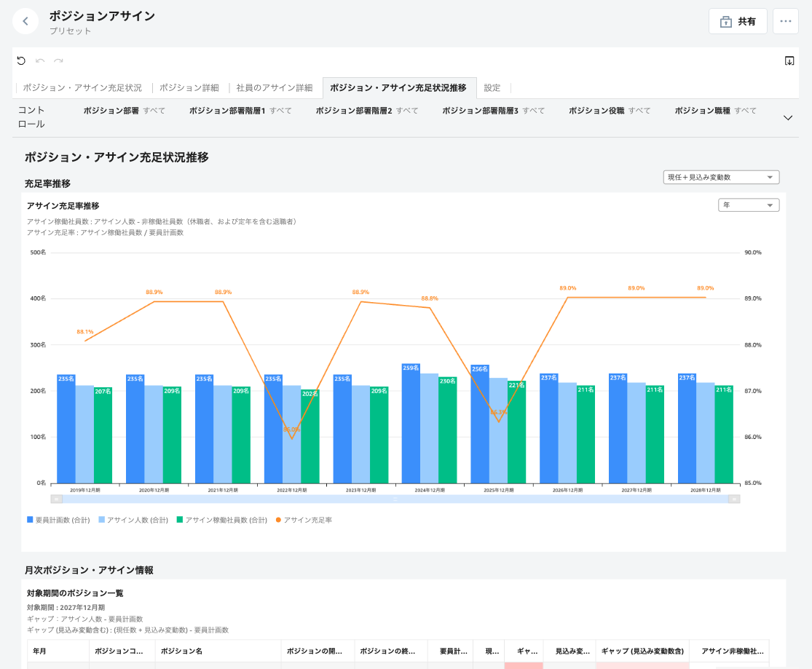The height and width of the screenshot is (669, 812).
Task: Click the 共有 share button
Action: click(x=738, y=21)
